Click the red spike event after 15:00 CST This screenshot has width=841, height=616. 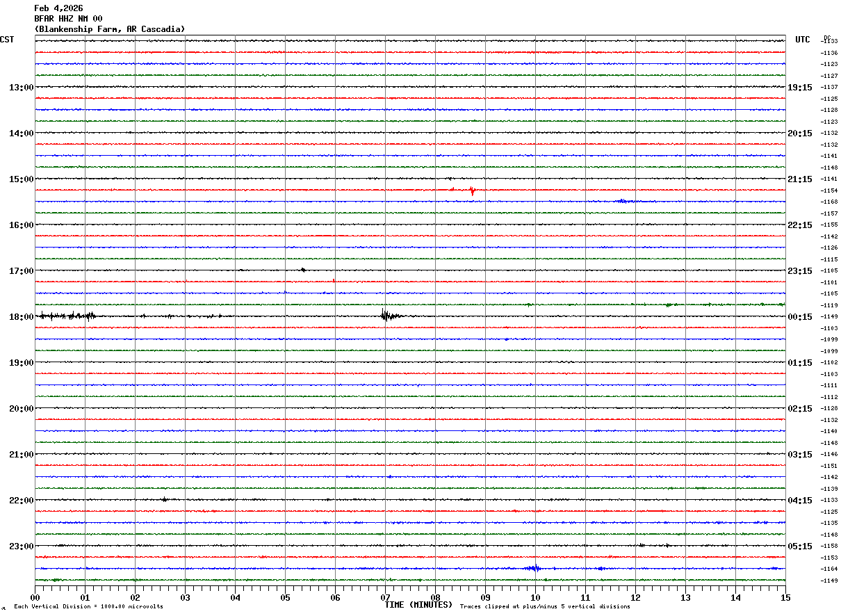(472, 190)
